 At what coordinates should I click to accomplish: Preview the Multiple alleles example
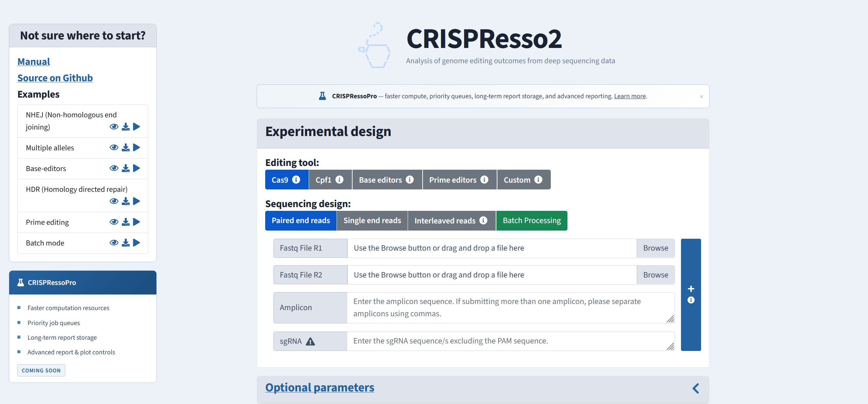pyautogui.click(x=114, y=147)
